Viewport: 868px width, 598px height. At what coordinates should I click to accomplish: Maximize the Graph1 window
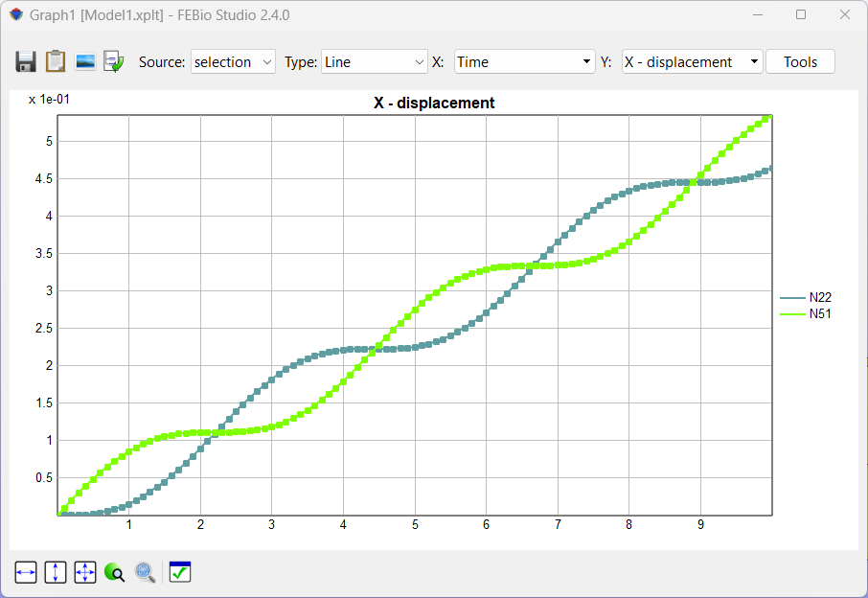(801, 15)
